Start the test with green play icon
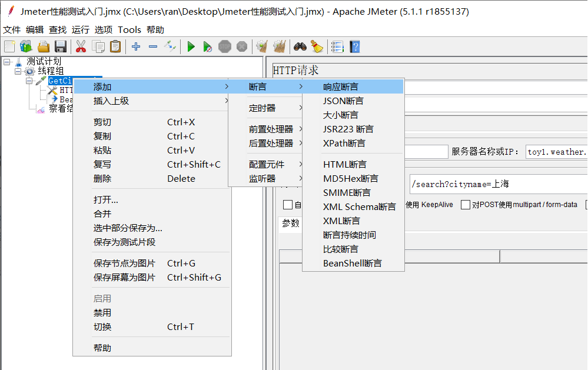The width and height of the screenshot is (588, 370). [191, 47]
